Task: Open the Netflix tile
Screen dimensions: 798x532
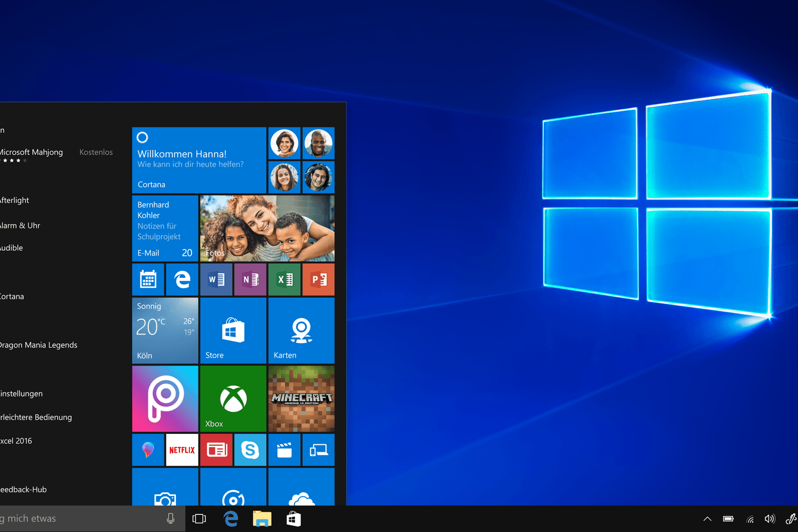Action: tap(182, 450)
